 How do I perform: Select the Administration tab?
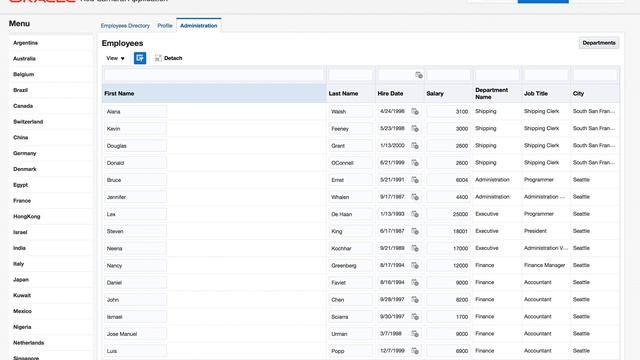[x=199, y=26]
